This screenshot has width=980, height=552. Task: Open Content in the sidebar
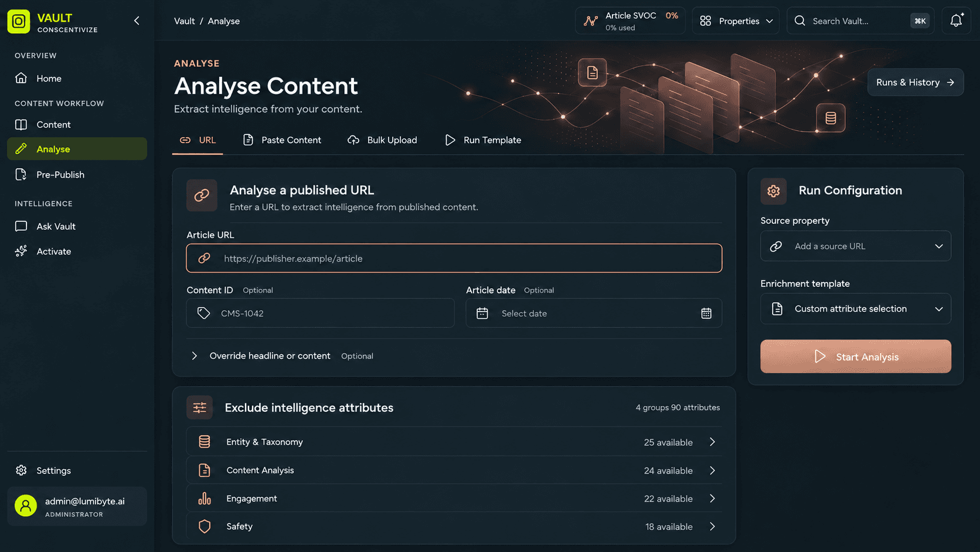[77, 124]
